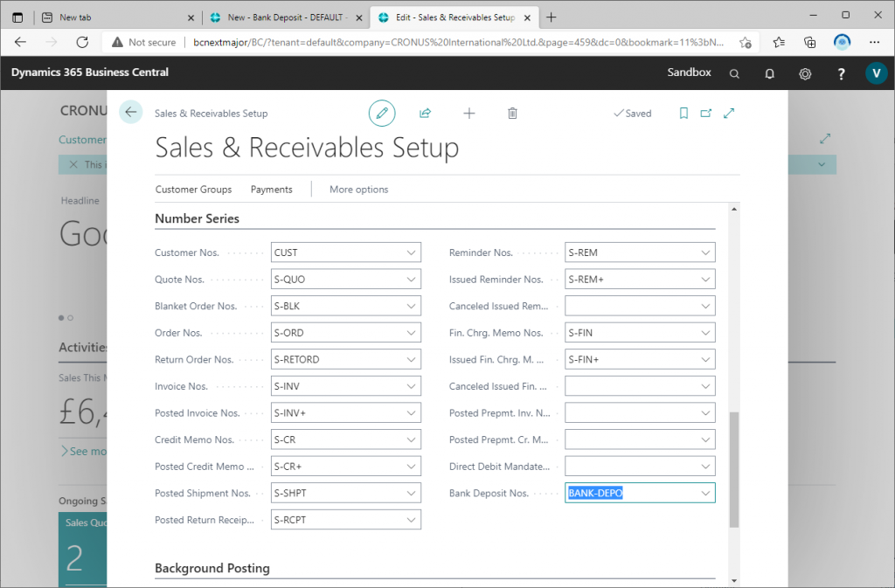Click the share icon in page header
The width and height of the screenshot is (895, 588).
pos(426,113)
